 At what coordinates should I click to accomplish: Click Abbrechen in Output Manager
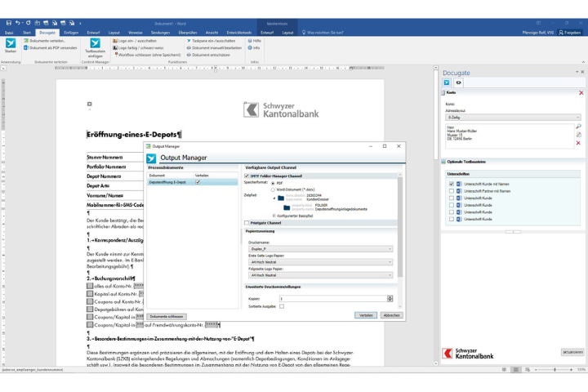pos(391,315)
